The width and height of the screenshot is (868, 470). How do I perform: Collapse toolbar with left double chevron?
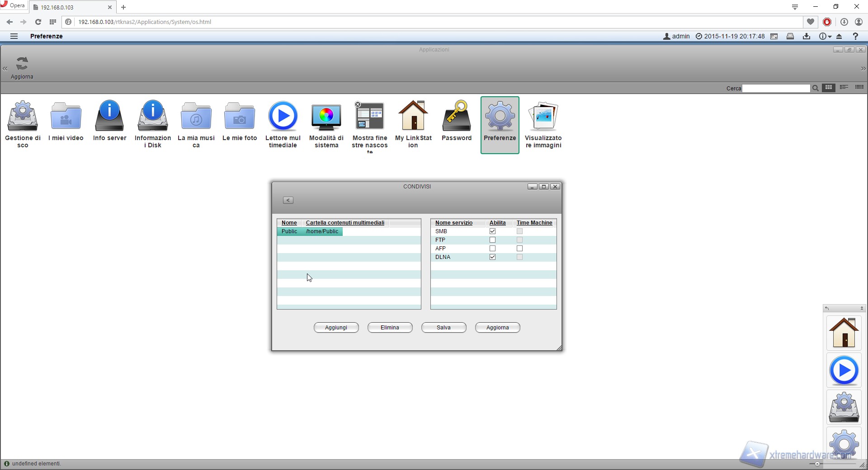pyautogui.click(x=5, y=69)
